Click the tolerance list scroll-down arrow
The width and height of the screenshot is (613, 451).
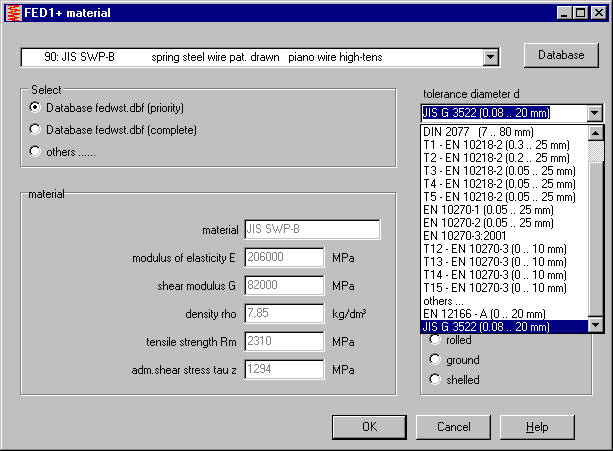tap(596, 325)
